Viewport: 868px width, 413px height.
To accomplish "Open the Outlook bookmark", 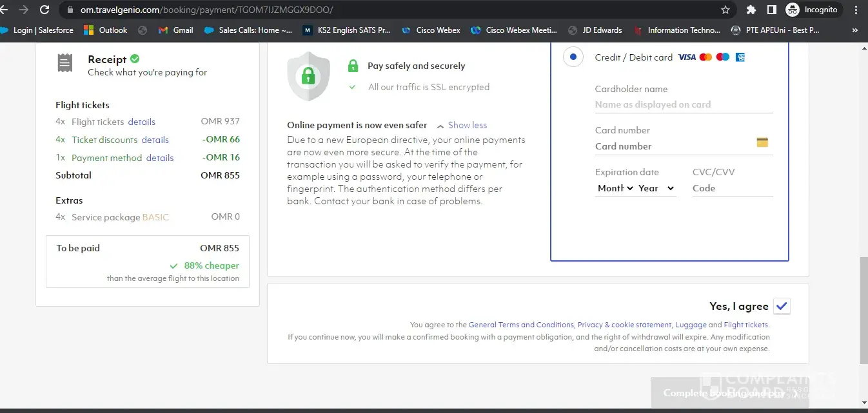I will [x=106, y=30].
